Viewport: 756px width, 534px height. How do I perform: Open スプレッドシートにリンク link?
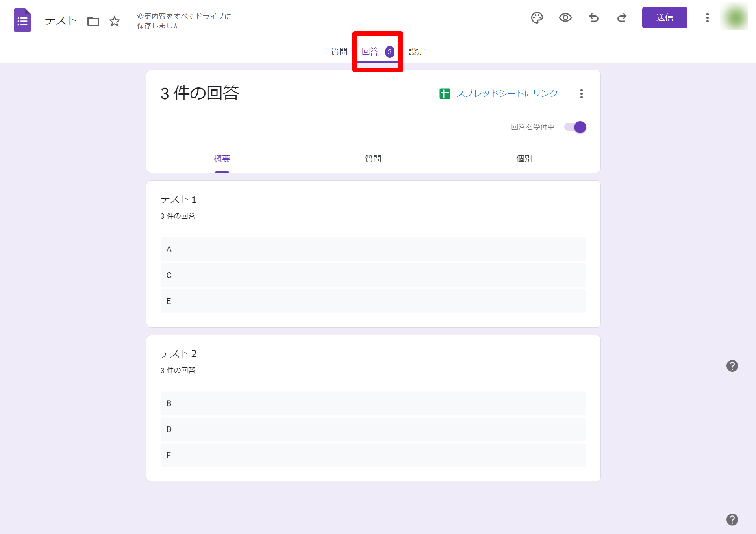(x=507, y=93)
